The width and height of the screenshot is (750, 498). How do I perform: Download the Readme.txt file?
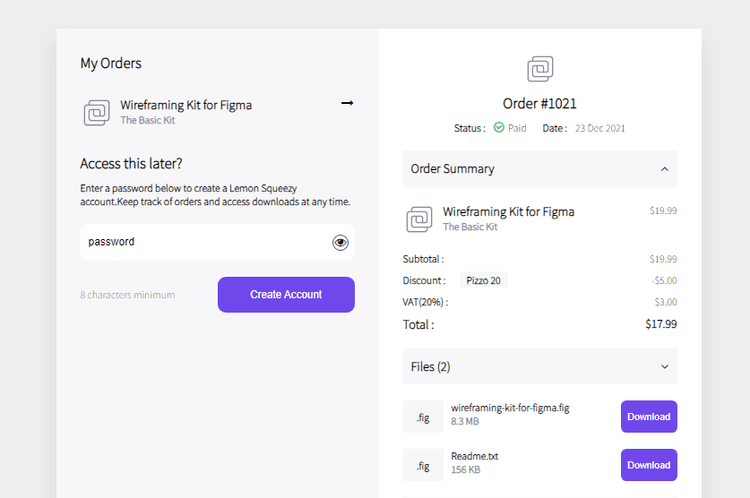[x=648, y=465]
